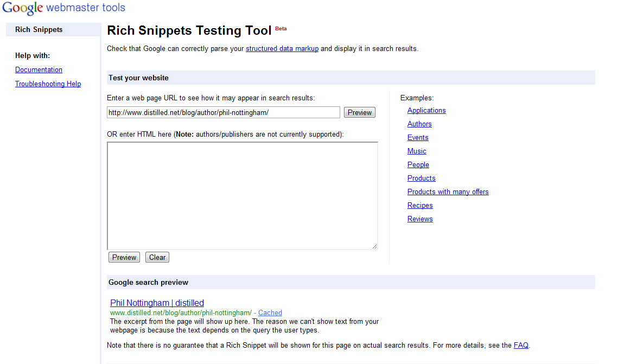The width and height of the screenshot is (631, 364).
Task: Click the Rich Snippets Testing Tool title
Action: tap(189, 30)
